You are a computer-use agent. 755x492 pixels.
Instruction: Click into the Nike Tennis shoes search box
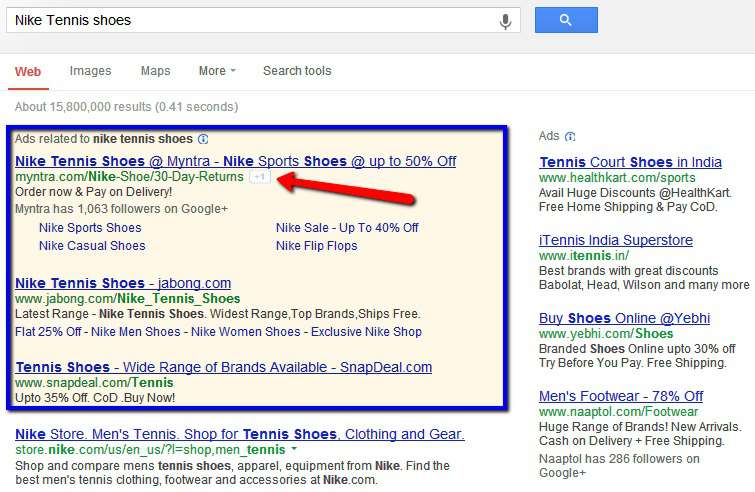(x=250, y=20)
